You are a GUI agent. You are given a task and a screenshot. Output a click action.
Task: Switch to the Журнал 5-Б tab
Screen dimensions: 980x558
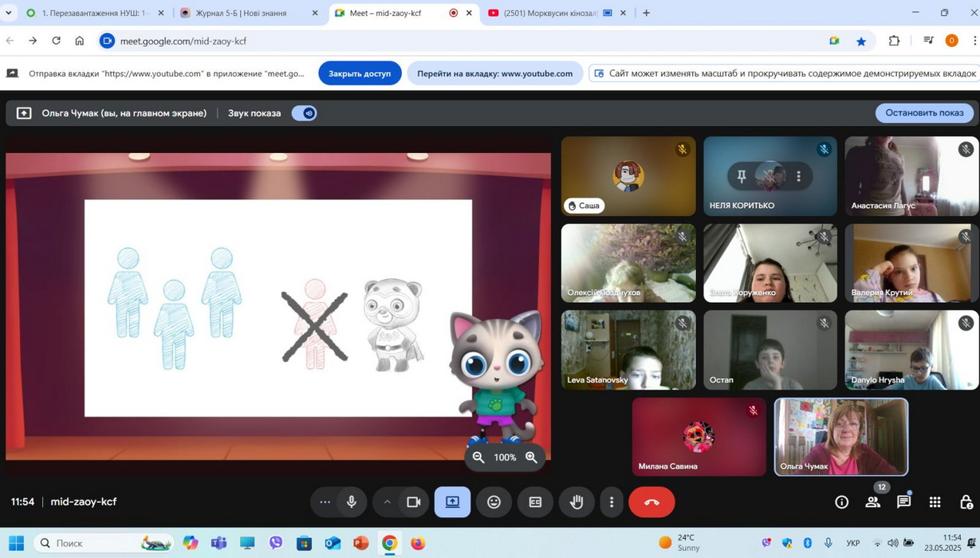tap(250, 13)
